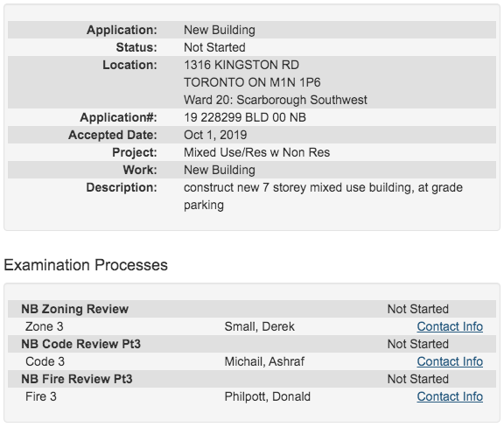Open Contact Info for Small, Derek

click(450, 326)
